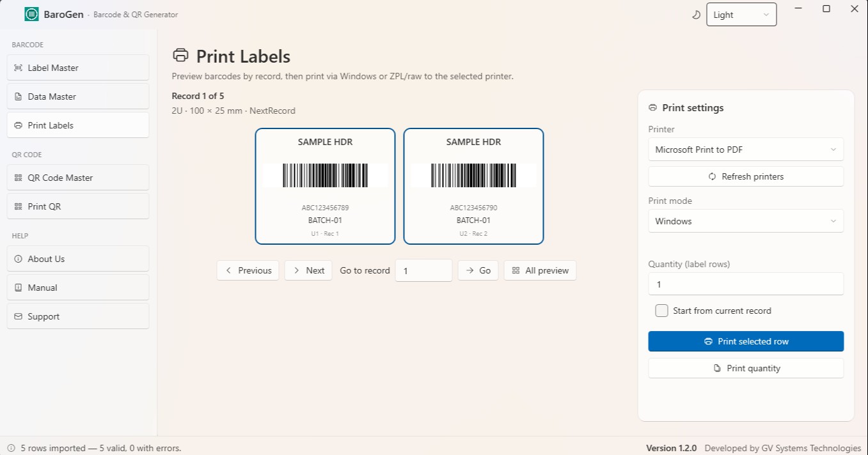868x455 pixels.
Task: Click 'Developed by GV Systems Technologies' text
Action: (x=782, y=448)
